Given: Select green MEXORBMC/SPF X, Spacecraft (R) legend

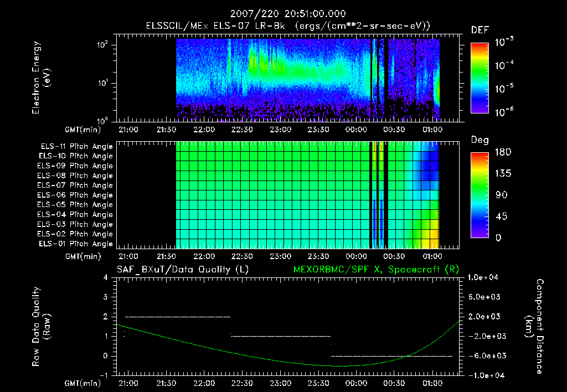Looking at the screenshot, I should (376, 270).
